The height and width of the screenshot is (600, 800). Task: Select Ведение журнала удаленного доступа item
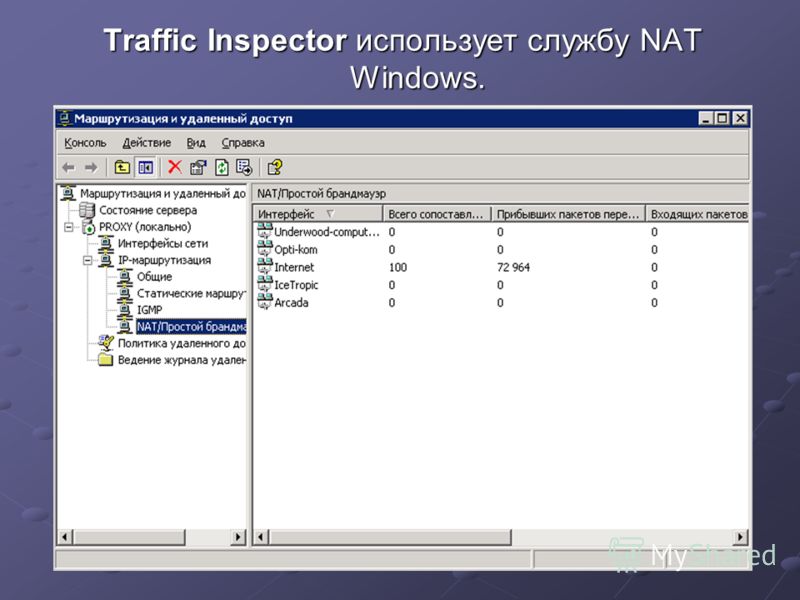click(182, 360)
